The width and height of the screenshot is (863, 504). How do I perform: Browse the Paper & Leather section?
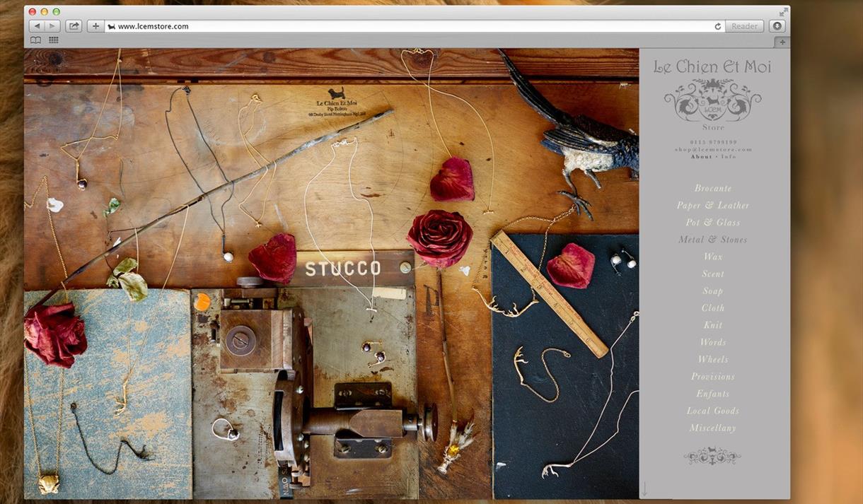(x=713, y=205)
